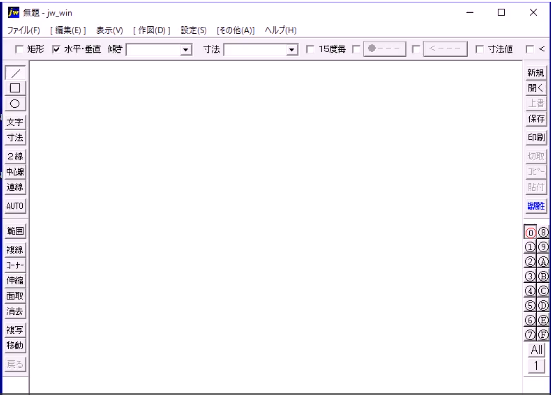The width and height of the screenshot is (551, 395).
Task: Click the 戻る undo button
Action: coord(15,364)
